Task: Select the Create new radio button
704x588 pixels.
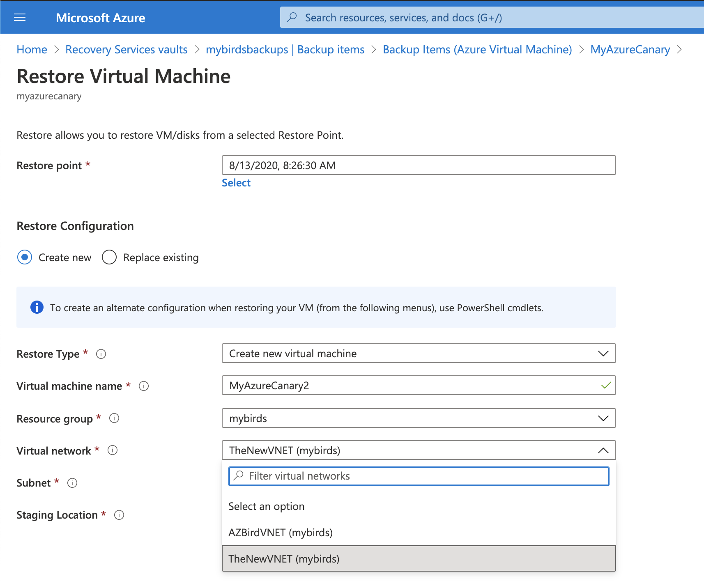Action: pos(25,257)
